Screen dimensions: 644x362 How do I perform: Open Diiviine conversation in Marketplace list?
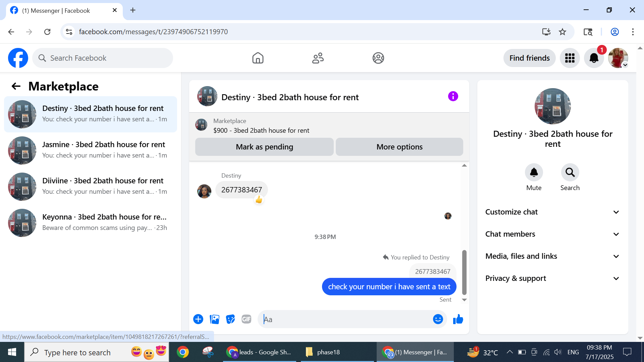(91, 187)
